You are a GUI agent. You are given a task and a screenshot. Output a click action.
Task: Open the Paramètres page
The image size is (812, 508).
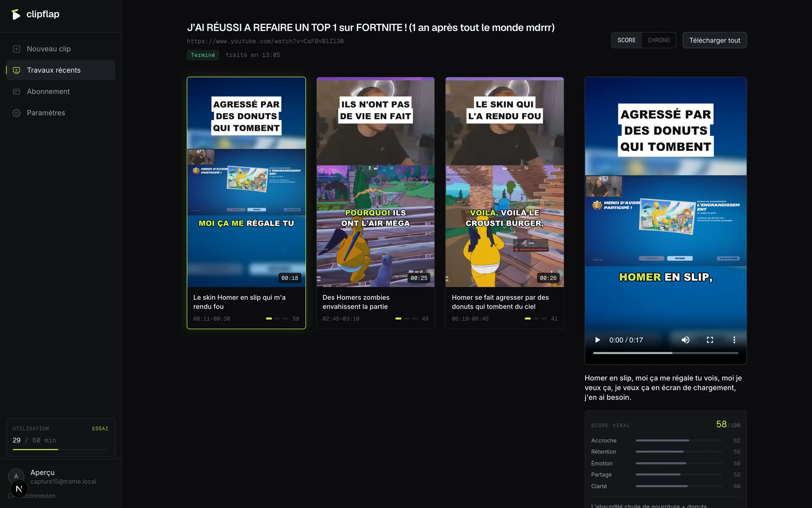tap(61, 113)
